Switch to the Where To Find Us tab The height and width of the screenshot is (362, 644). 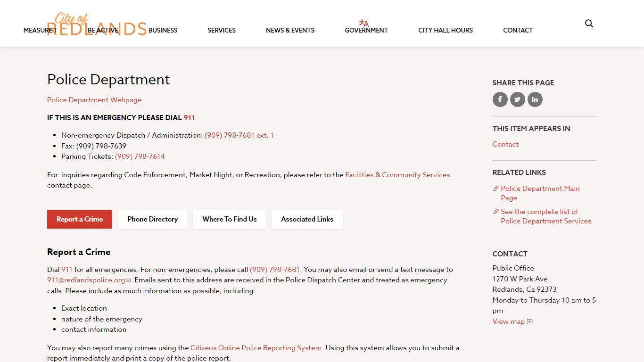(230, 219)
